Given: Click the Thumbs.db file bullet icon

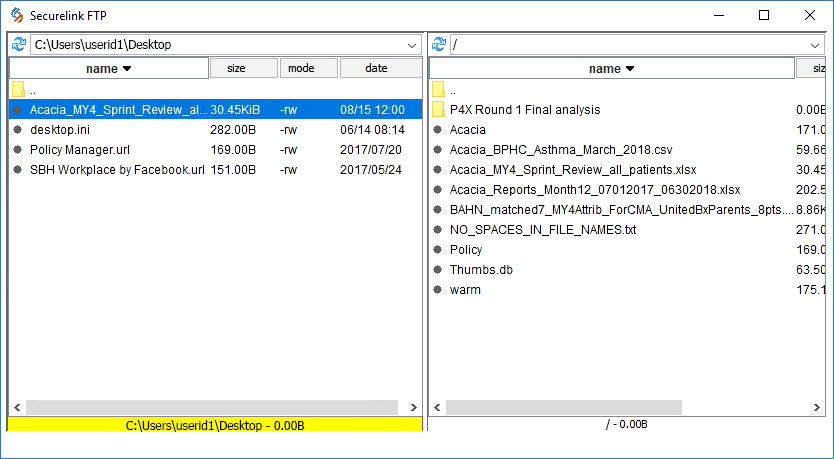Looking at the screenshot, I should [x=438, y=270].
